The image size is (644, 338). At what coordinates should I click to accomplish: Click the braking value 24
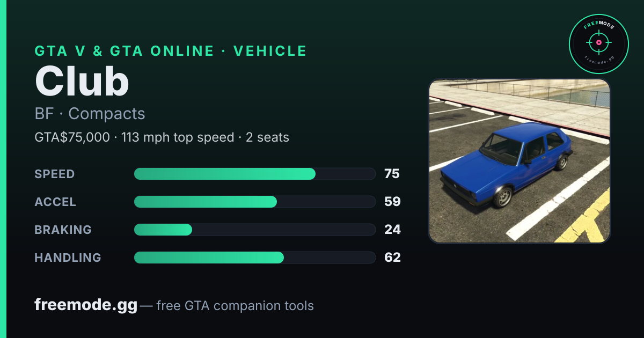click(x=392, y=230)
